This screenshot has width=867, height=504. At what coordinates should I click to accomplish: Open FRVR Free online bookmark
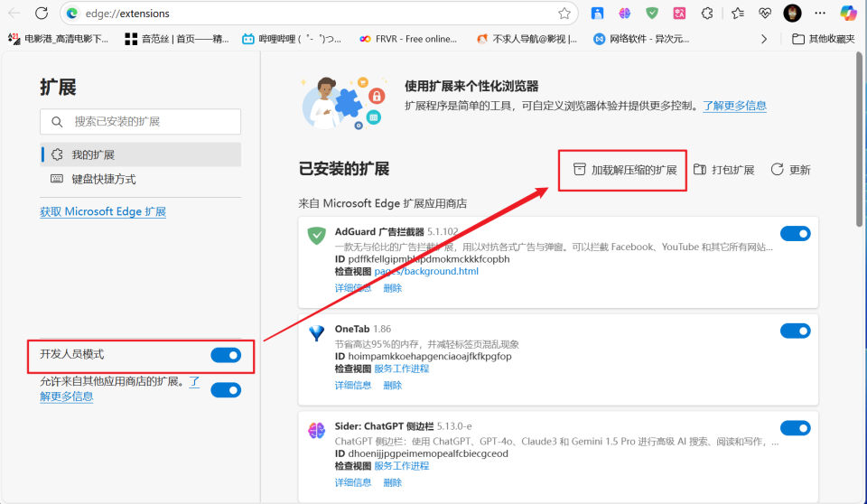pyautogui.click(x=408, y=39)
